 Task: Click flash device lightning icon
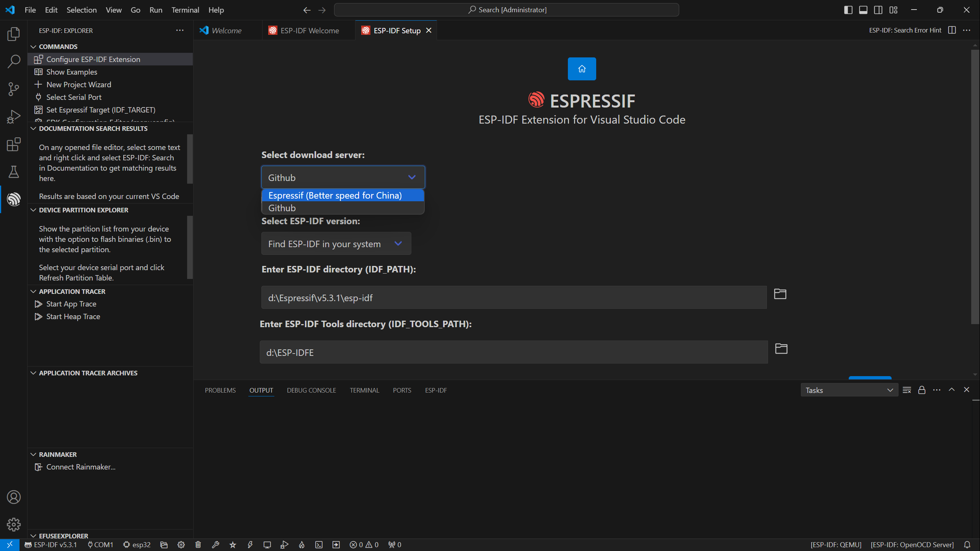pyautogui.click(x=250, y=544)
